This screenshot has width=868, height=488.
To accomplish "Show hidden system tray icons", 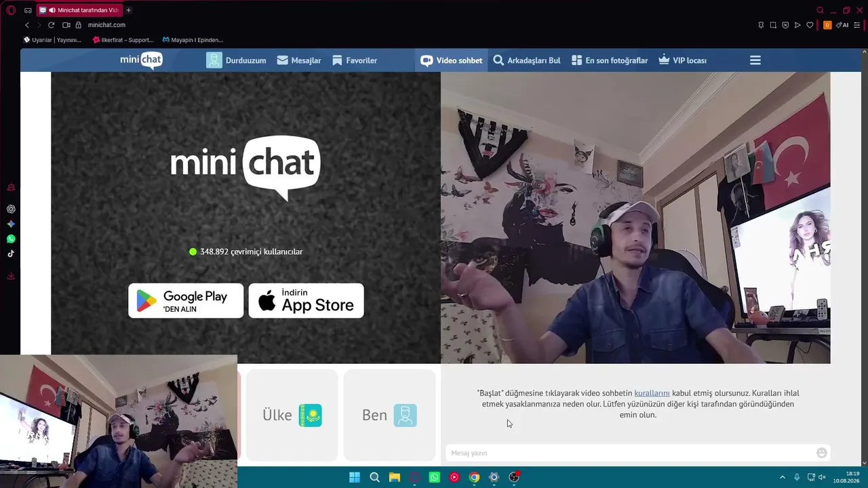I will 782,477.
